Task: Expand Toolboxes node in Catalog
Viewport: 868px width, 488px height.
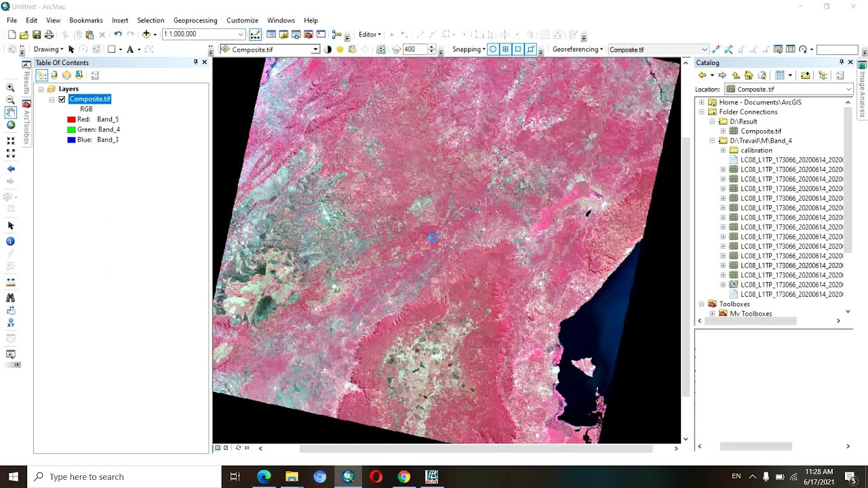Action: click(702, 304)
